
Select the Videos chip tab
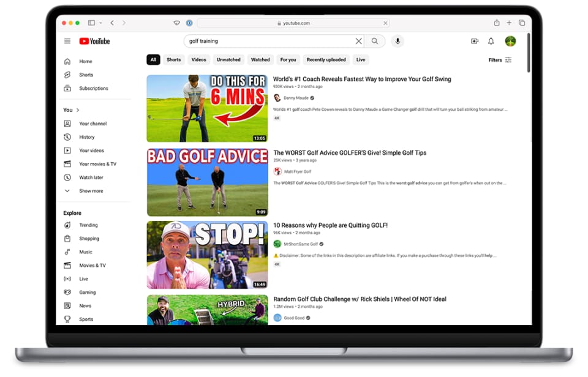click(198, 60)
